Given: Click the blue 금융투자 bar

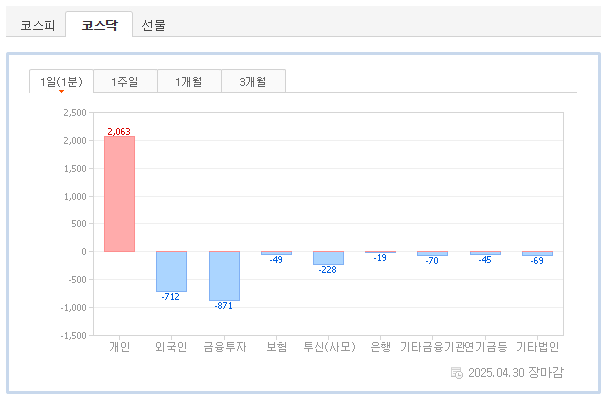Looking at the screenshot, I should coord(224,276).
